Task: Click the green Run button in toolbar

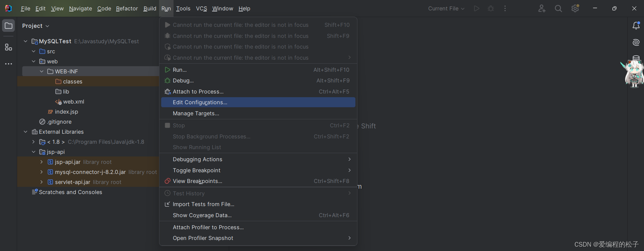Action: (477, 8)
